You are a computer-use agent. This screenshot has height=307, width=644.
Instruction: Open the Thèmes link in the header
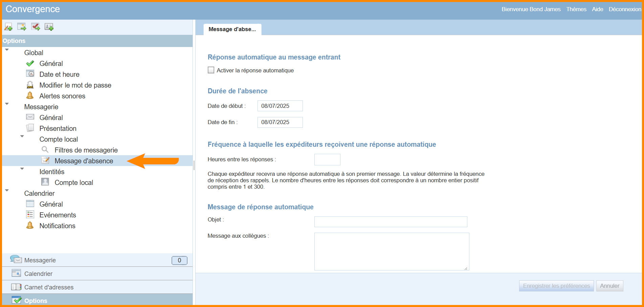576,9
